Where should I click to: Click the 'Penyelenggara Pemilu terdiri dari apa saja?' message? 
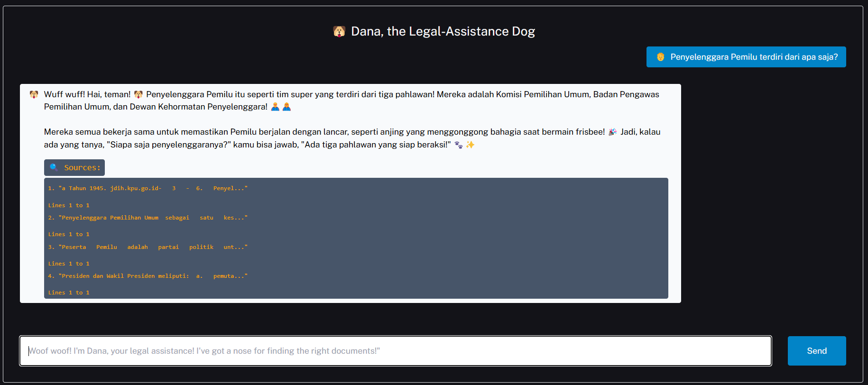pos(754,57)
